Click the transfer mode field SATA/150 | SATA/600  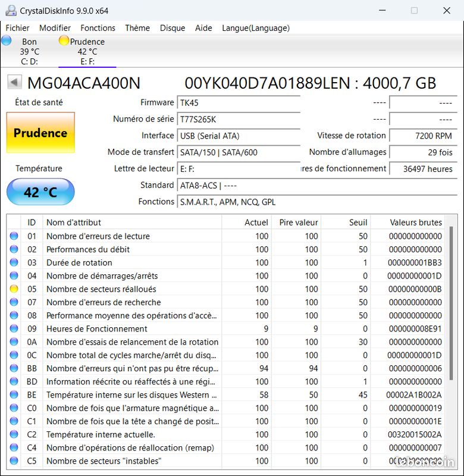pos(239,152)
